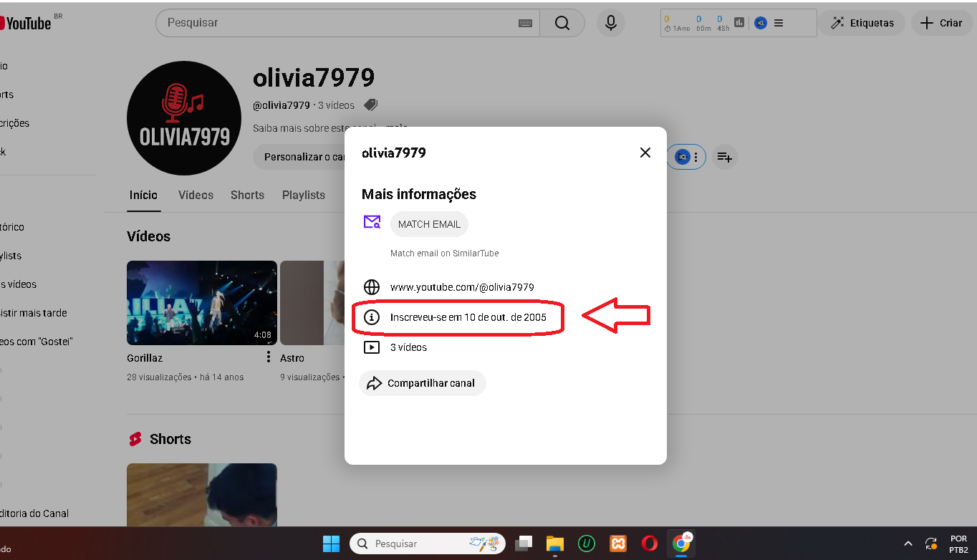Screen dimensions: 977x560
Task: Click the 'Inscreveu-se em 10 de out. de 2005' text
Action: tap(468, 317)
